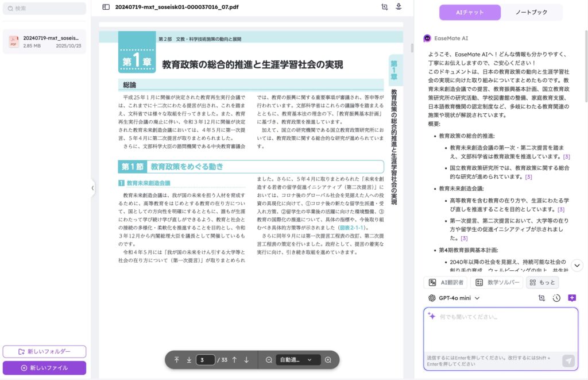The width and height of the screenshot is (588, 380).
Task: Click the chat message input field
Action: point(501,331)
